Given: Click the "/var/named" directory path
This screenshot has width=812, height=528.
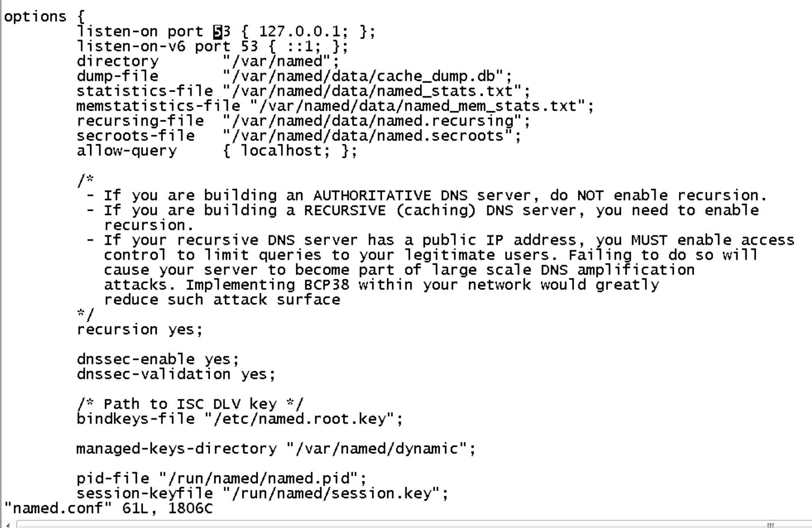Looking at the screenshot, I should point(281,61).
